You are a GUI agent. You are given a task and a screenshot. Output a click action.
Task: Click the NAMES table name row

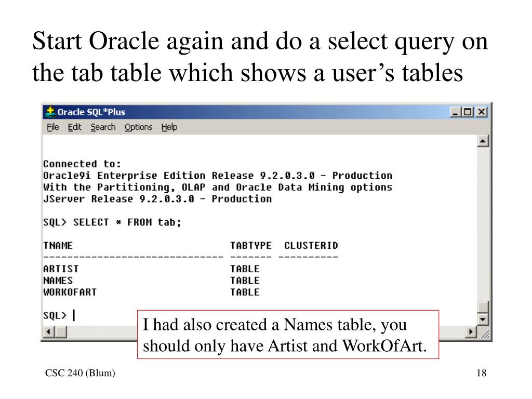pyautogui.click(x=58, y=281)
